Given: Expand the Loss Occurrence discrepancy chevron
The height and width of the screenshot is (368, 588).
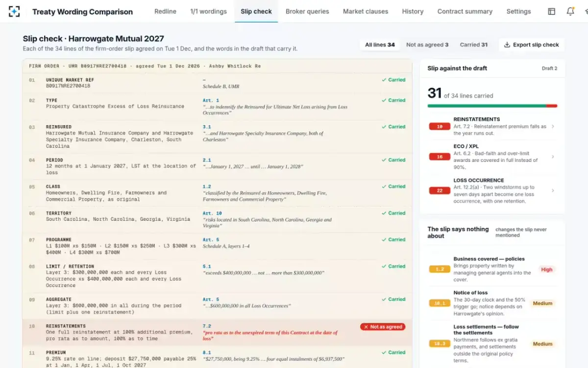Looking at the screenshot, I should click(x=553, y=191).
